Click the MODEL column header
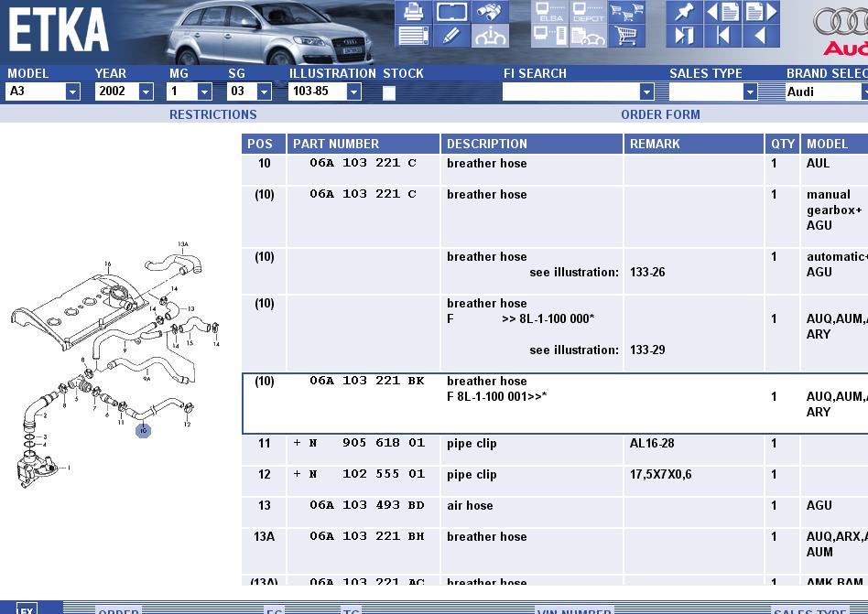This screenshot has width=868, height=614. [x=834, y=144]
